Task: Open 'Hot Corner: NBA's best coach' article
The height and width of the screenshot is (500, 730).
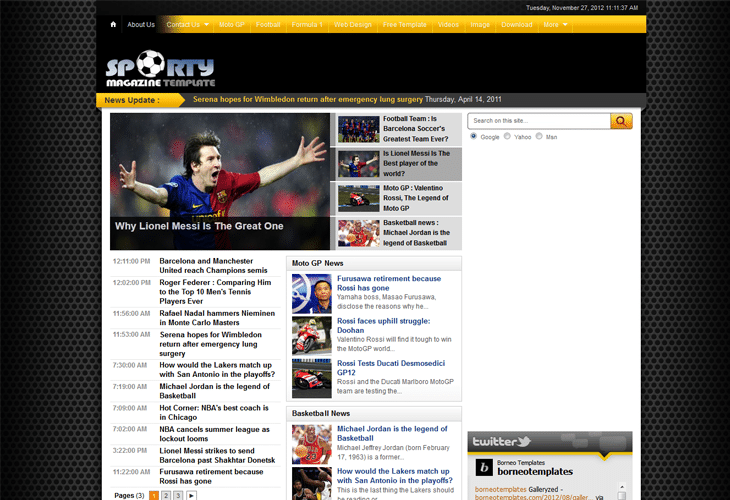Action: tap(214, 412)
